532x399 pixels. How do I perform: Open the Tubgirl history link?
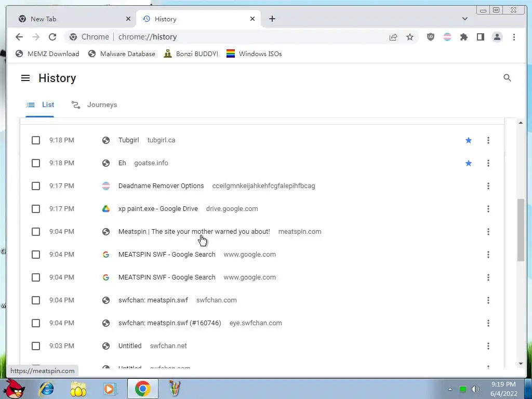coord(129,140)
